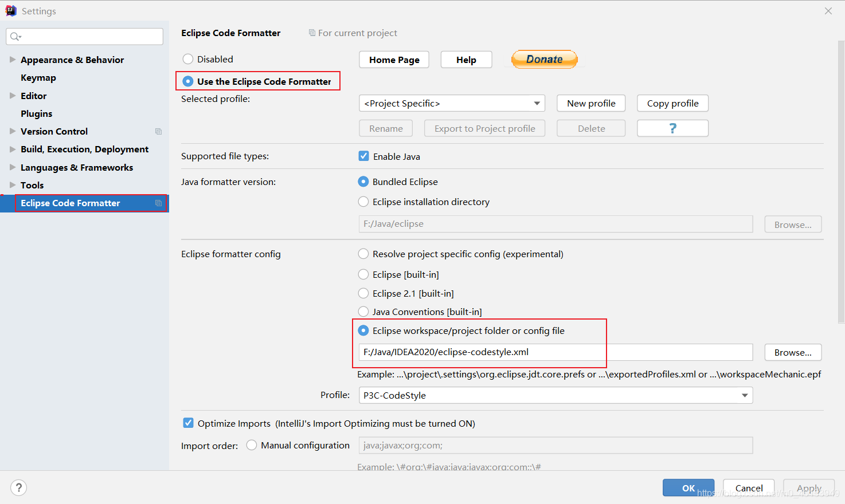
Task: Click the For current project icon
Action: click(312, 33)
